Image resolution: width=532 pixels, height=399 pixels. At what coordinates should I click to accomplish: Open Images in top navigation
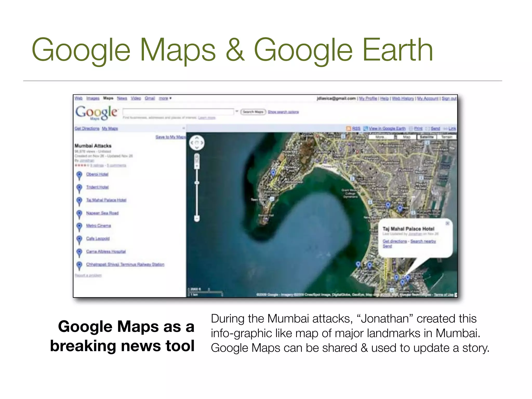pos(93,98)
